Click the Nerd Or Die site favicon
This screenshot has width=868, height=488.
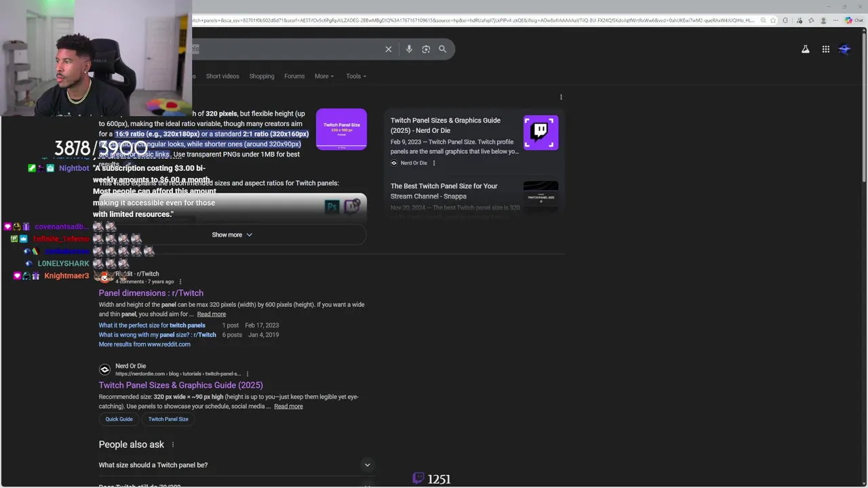click(x=104, y=369)
